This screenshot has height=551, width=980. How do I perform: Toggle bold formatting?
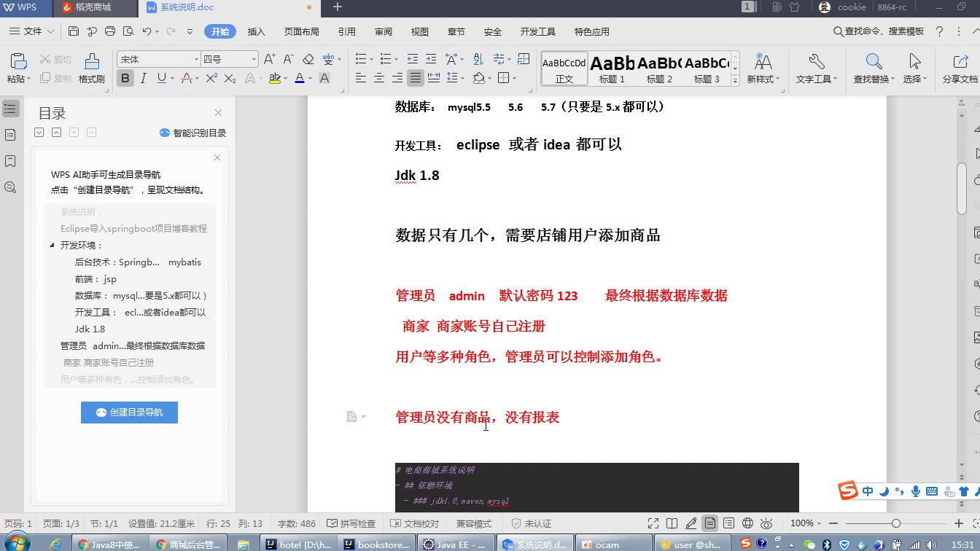point(125,78)
